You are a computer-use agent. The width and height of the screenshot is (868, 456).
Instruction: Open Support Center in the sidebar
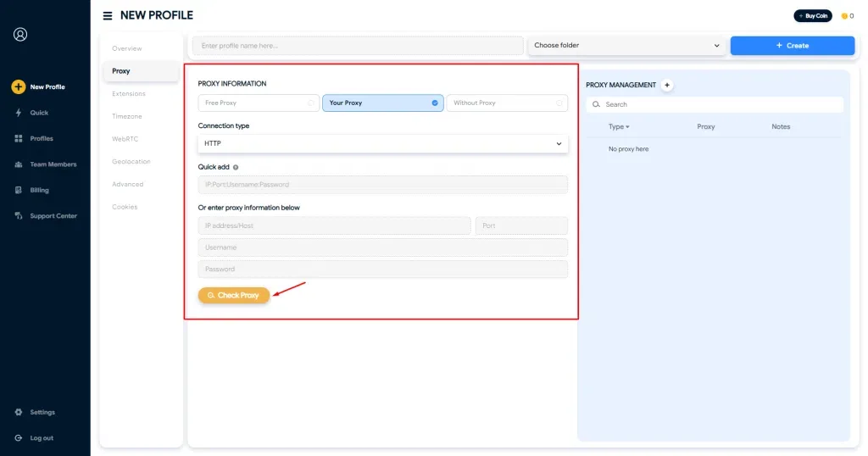tap(53, 216)
